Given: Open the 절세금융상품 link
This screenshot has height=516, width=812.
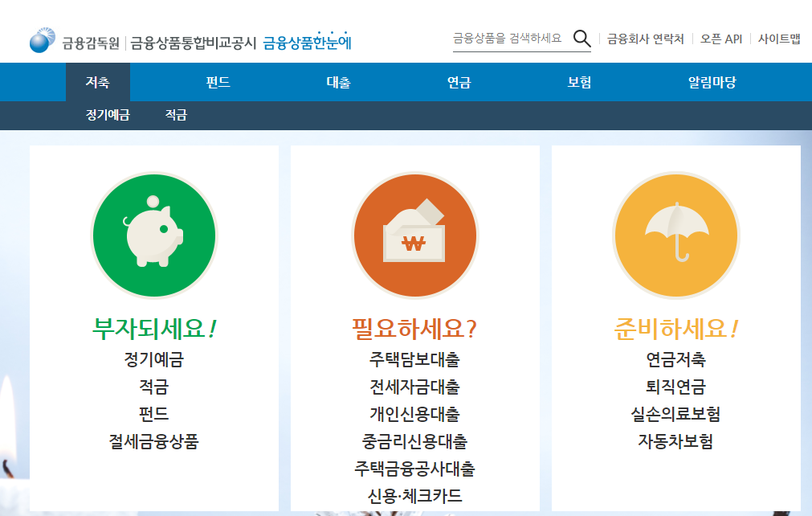Looking at the screenshot, I should (153, 442).
